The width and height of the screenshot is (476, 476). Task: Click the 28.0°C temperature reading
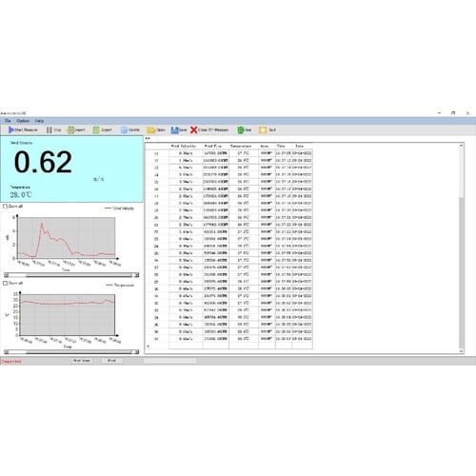(x=21, y=195)
